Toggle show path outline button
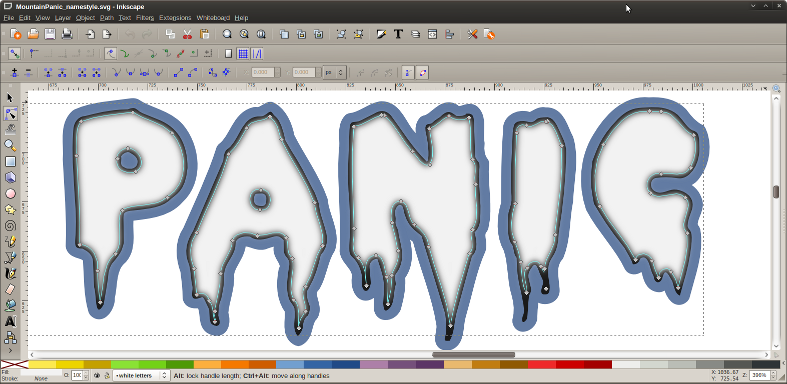Image resolution: width=787 pixels, height=384 pixels. point(422,73)
